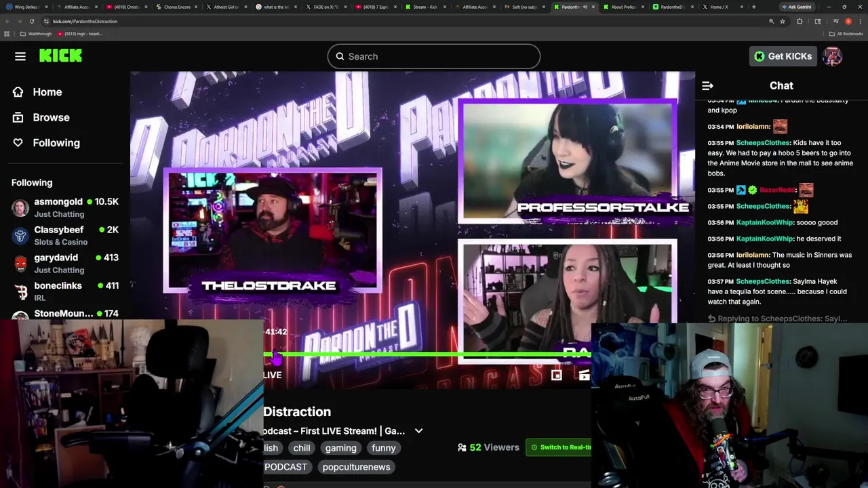Click garydavid's channel avatar
The height and width of the screenshot is (488, 868).
click(20, 263)
